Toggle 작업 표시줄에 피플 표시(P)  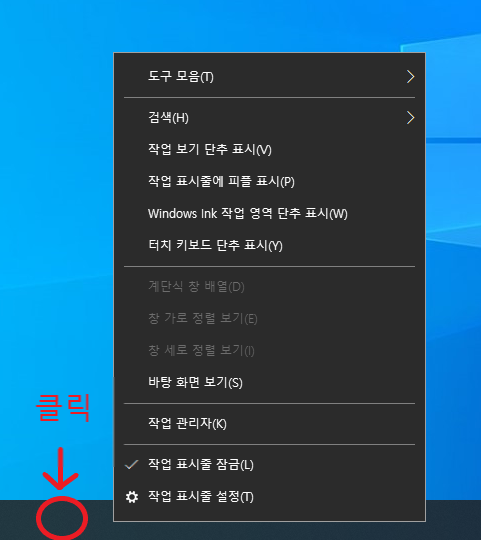click(269, 181)
